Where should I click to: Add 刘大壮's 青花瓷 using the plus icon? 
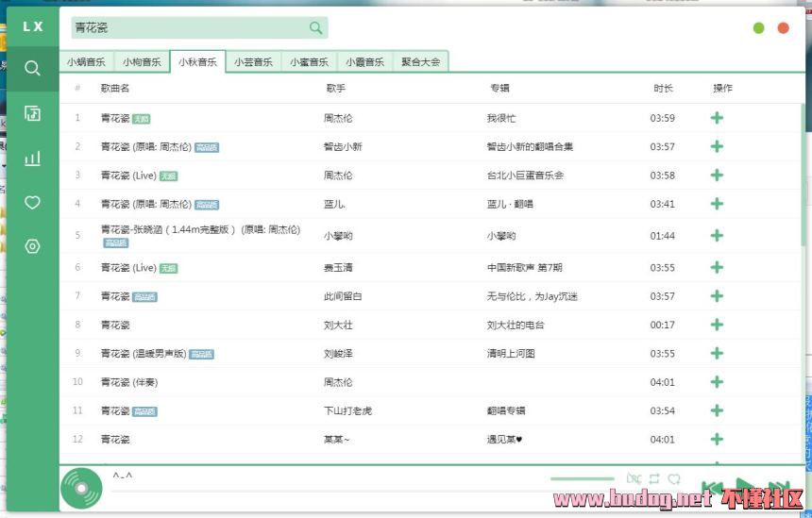717,325
